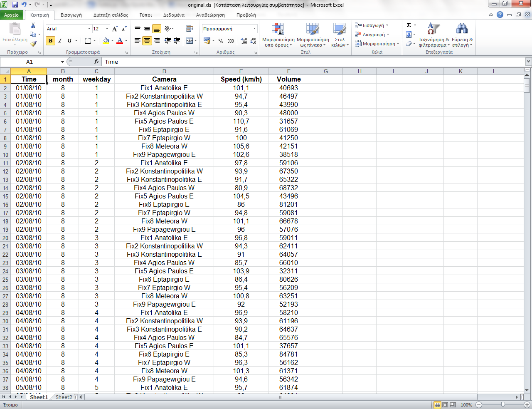Switch to the Διάταξη σελίδας ribbon tab

(x=111, y=15)
